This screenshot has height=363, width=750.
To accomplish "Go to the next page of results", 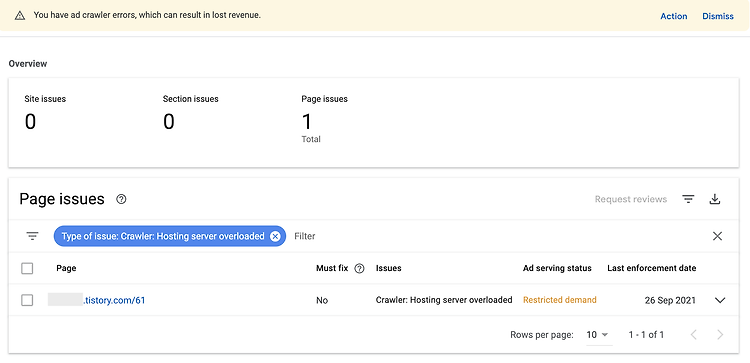I will pyautogui.click(x=720, y=335).
